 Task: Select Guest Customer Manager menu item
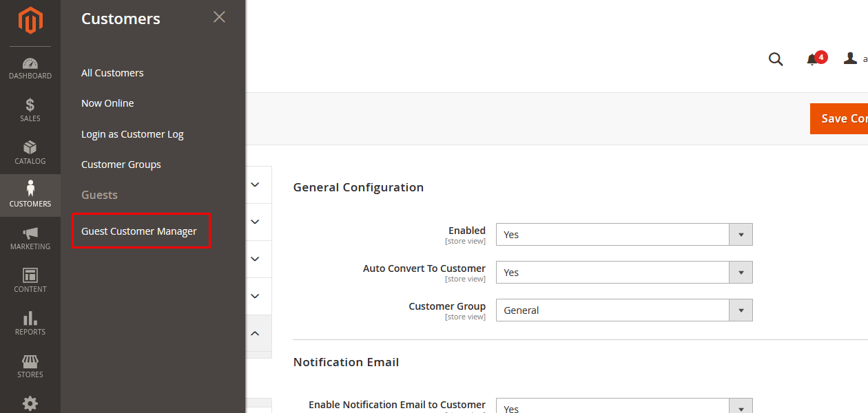pyautogui.click(x=139, y=231)
